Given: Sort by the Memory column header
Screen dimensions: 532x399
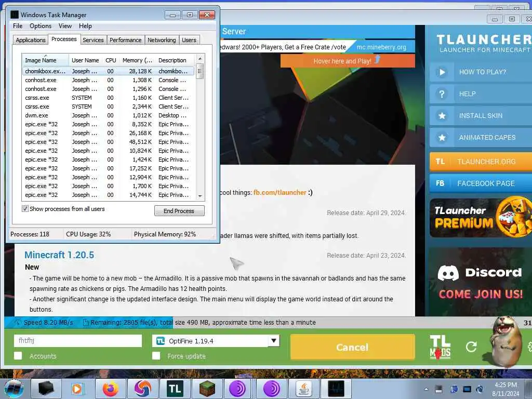Looking at the screenshot, I should coord(137,60).
